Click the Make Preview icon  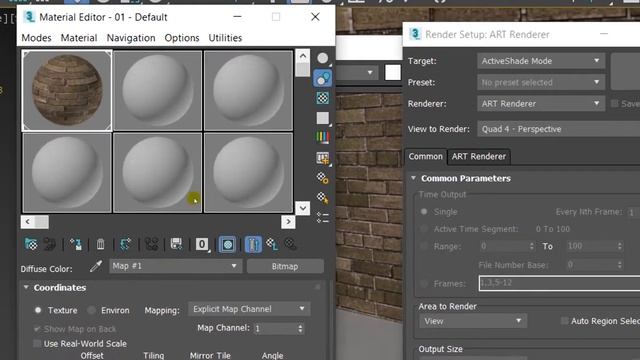(x=322, y=158)
